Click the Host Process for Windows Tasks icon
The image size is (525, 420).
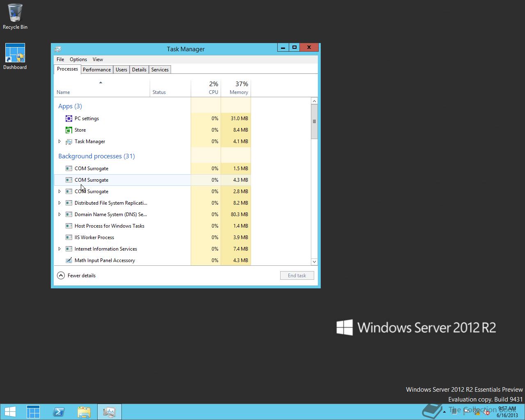(69, 226)
